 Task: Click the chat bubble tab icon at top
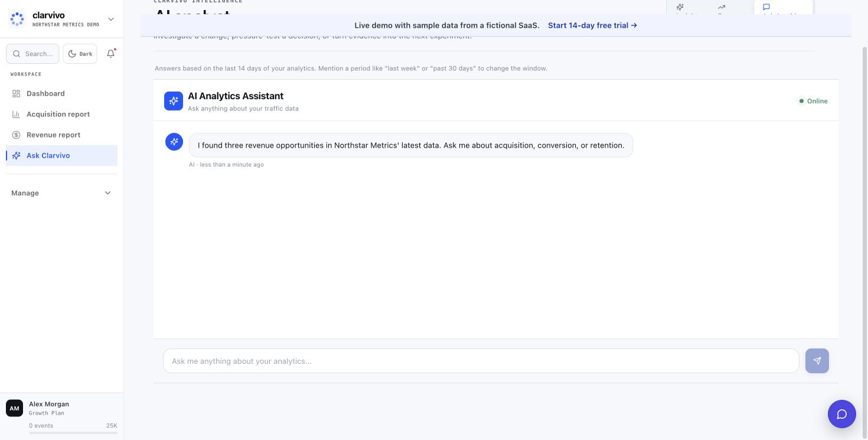pos(766,7)
